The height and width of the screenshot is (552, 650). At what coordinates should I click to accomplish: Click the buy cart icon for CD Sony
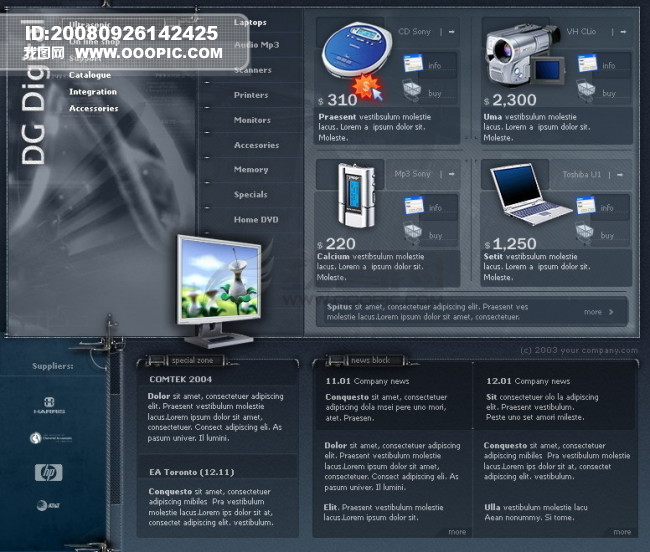tap(412, 91)
